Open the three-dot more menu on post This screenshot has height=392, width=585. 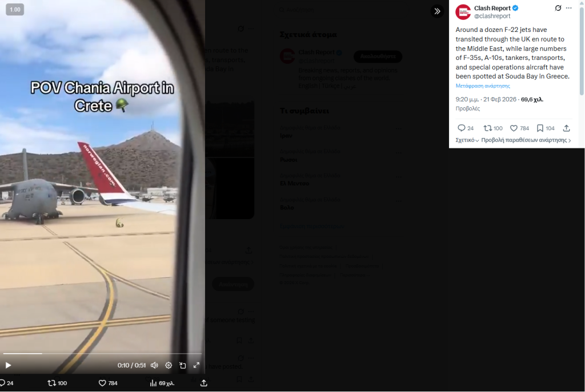coord(568,8)
